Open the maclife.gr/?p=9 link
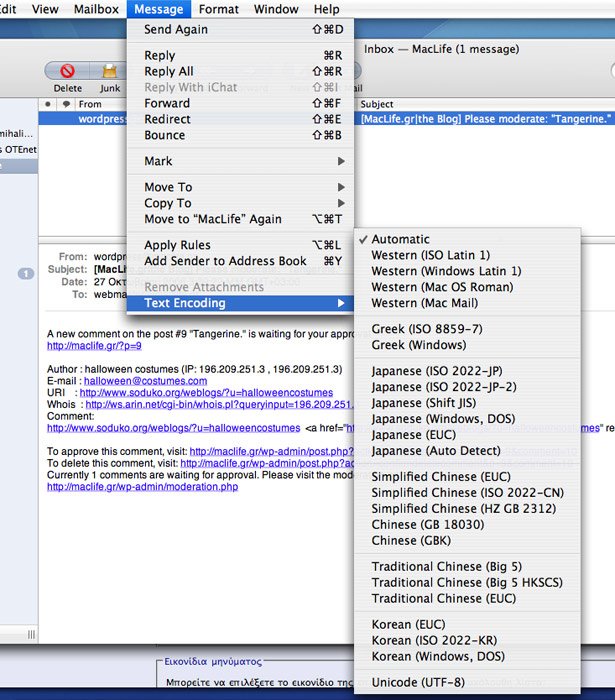The width and height of the screenshot is (615, 700). click(94, 345)
